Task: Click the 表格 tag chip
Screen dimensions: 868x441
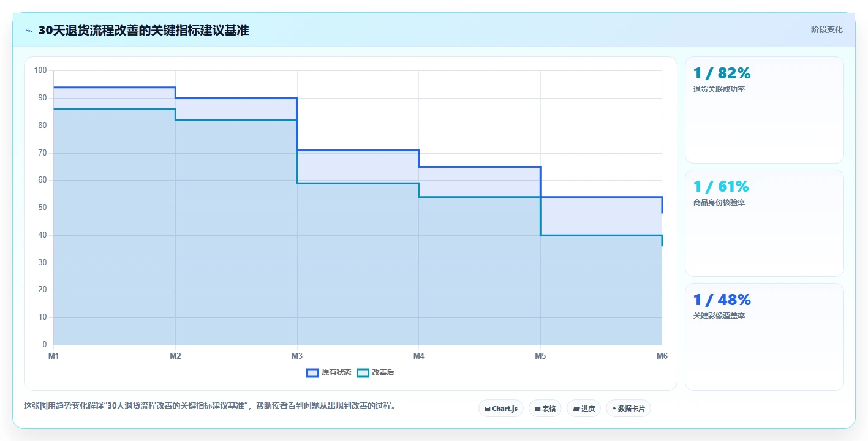Action: 545,409
